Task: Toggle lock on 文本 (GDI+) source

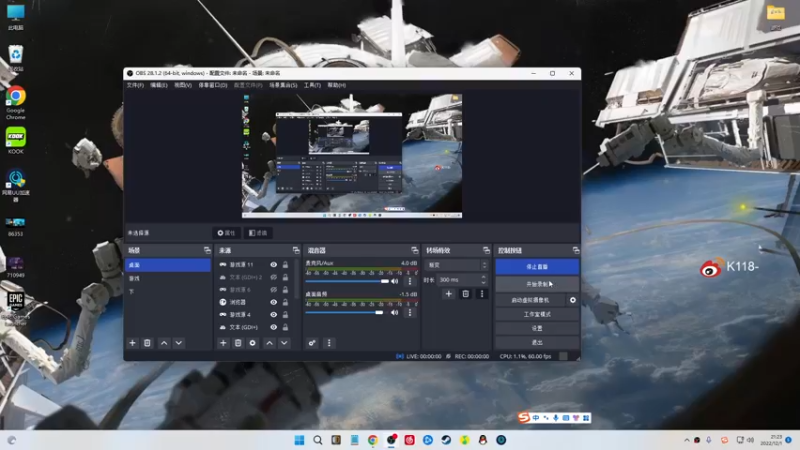Action: [285, 327]
